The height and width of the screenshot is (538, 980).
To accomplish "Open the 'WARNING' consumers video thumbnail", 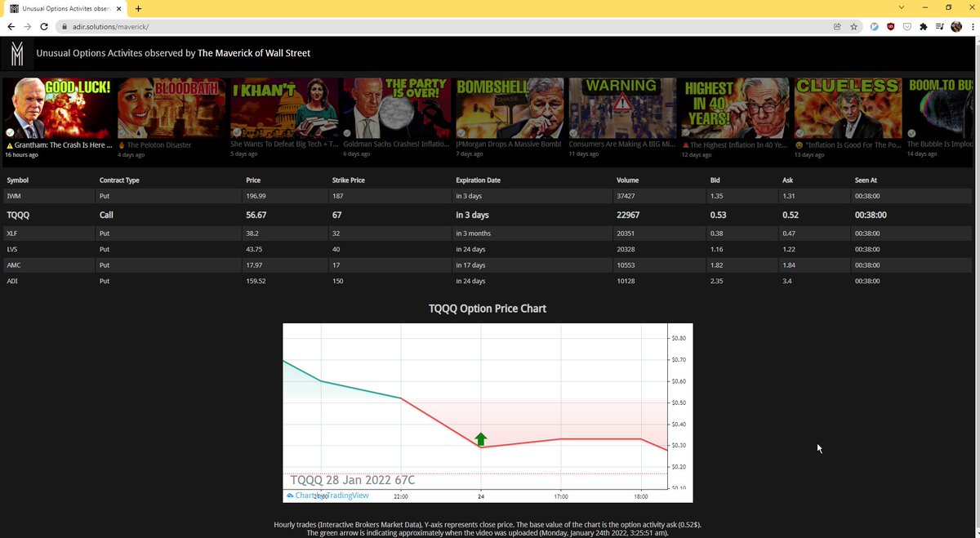I will (x=621, y=108).
